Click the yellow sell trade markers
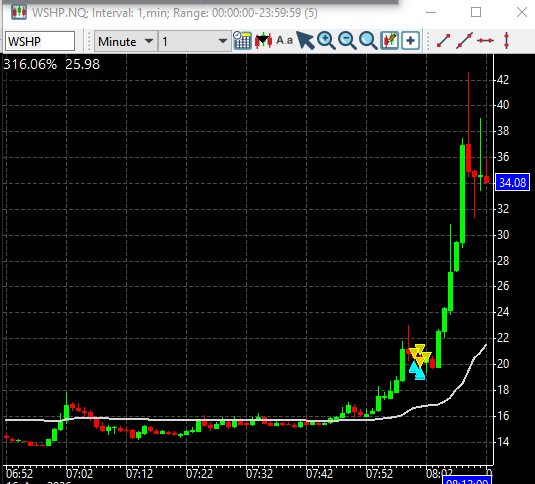Screen dimensions: 535x484 point(420,355)
